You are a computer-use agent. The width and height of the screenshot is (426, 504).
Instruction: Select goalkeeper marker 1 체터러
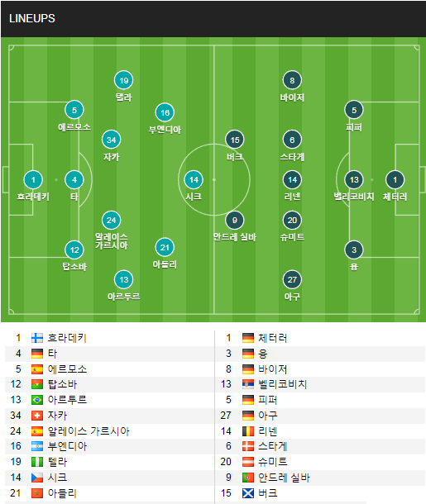(395, 179)
